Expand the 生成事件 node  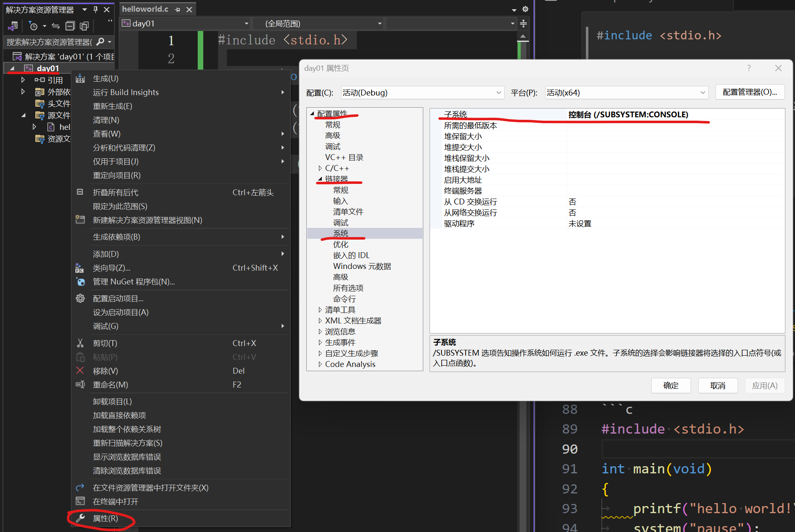click(320, 343)
